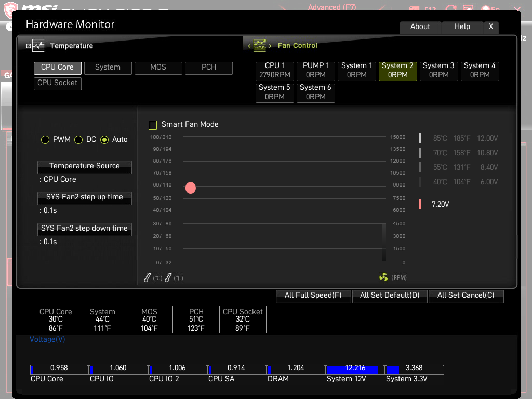Collapse the Temperature section box icon
The width and height of the screenshot is (532, 399).
click(29, 46)
